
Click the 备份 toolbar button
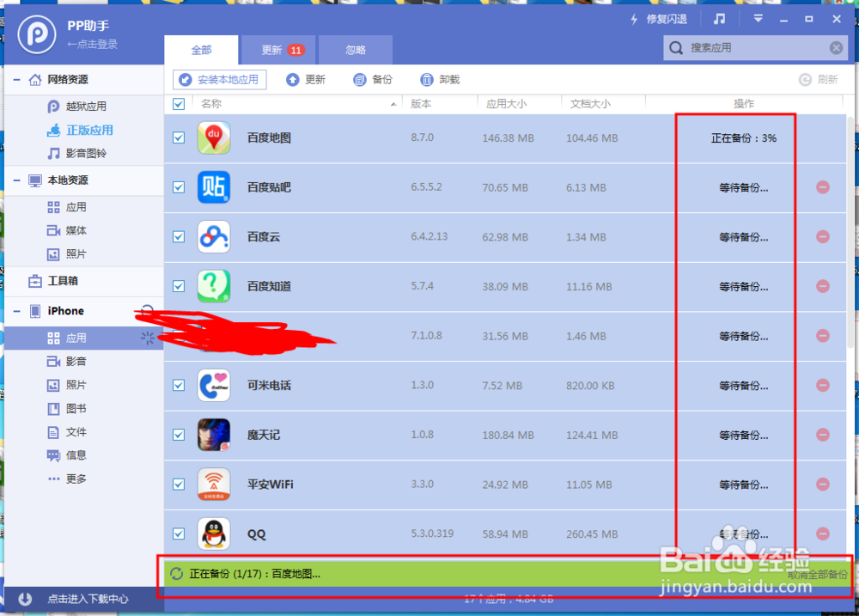tap(373, 79)
